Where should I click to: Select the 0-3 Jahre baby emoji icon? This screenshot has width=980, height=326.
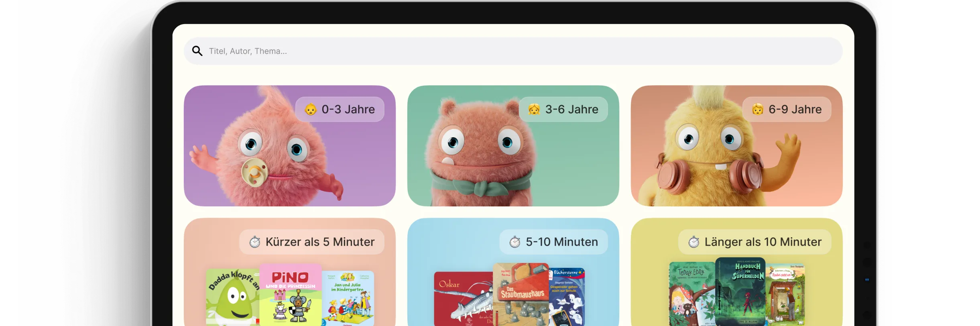point(311,109)
